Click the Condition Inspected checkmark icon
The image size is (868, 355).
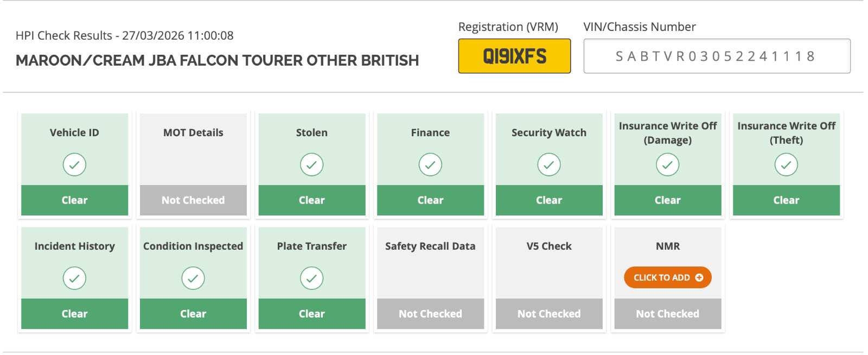pyautogui.click(x=193, y=278)
